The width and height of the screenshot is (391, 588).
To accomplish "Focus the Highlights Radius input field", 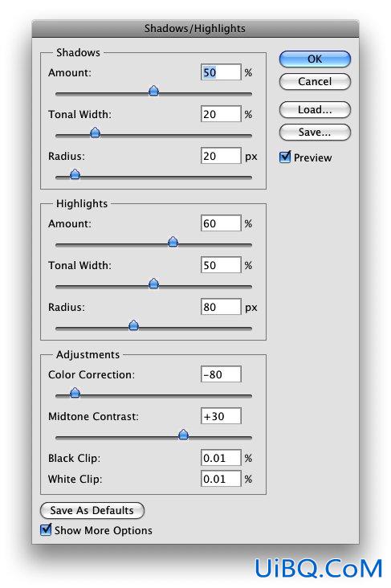I will click(x=221, y=307).
